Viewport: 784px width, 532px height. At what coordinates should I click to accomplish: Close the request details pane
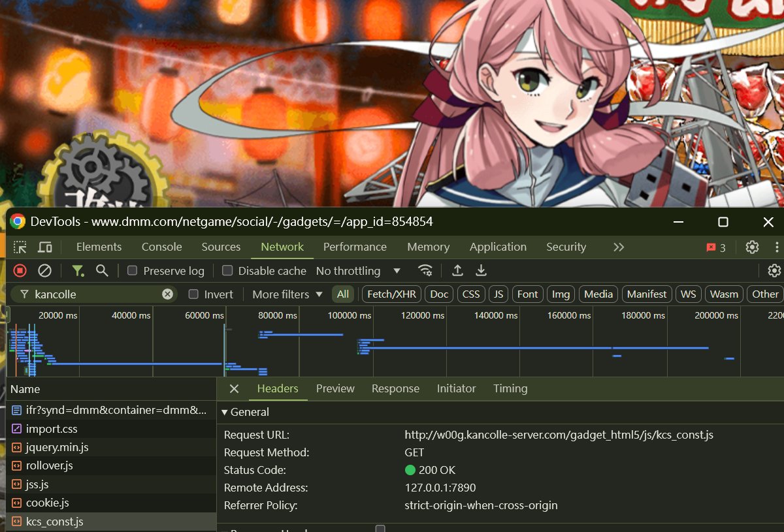[x=234, y=388]
